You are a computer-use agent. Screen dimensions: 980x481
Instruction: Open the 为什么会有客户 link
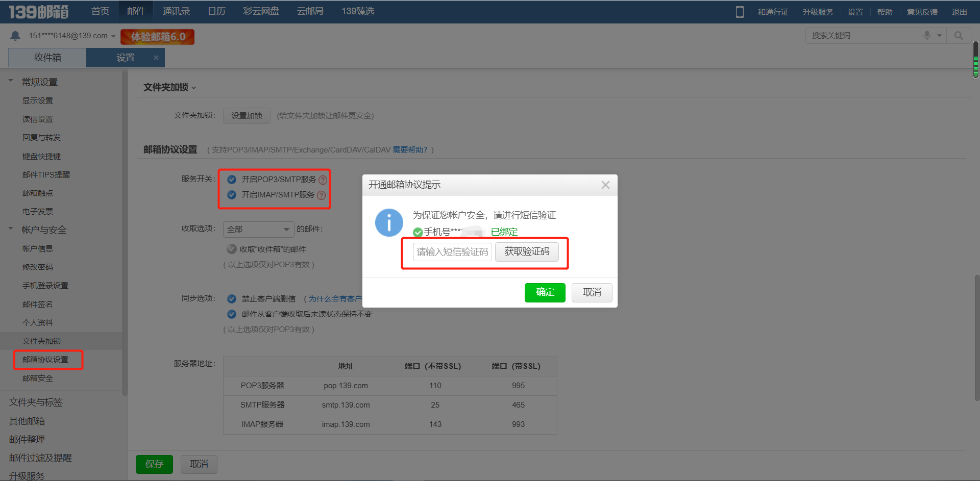click(335, 299)
